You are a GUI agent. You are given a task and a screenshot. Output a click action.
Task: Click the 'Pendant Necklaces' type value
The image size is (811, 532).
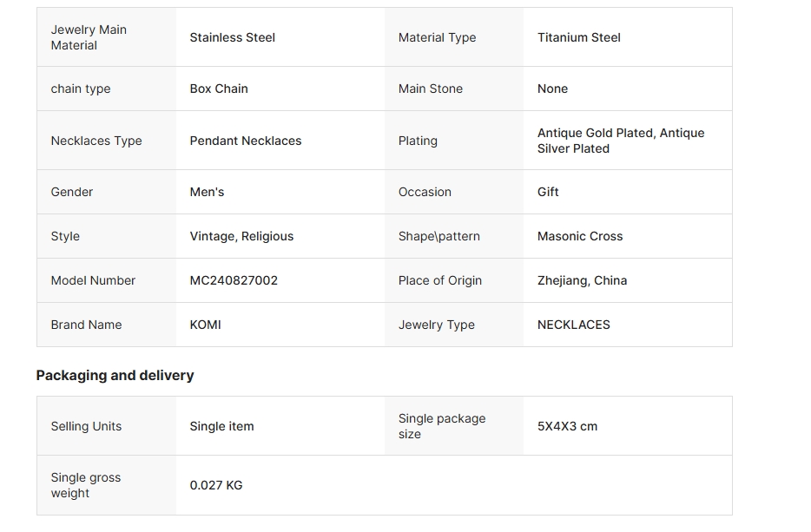coord(246,141)
